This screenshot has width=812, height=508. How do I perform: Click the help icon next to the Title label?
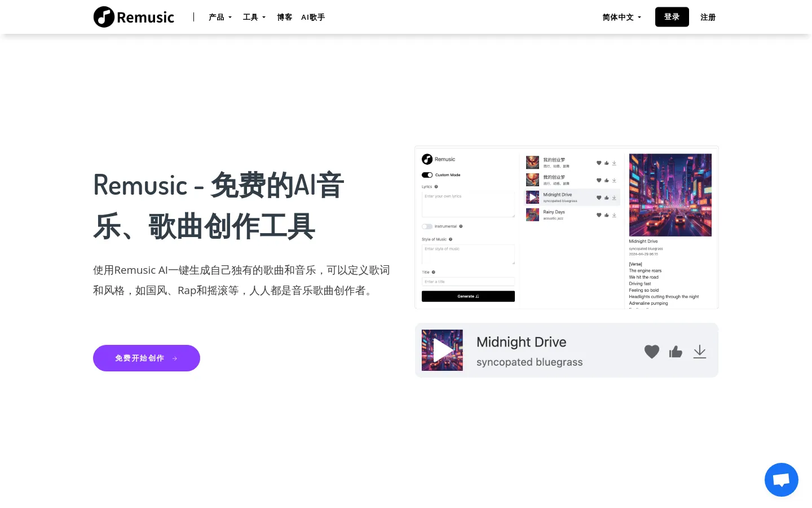pos(434,272)
